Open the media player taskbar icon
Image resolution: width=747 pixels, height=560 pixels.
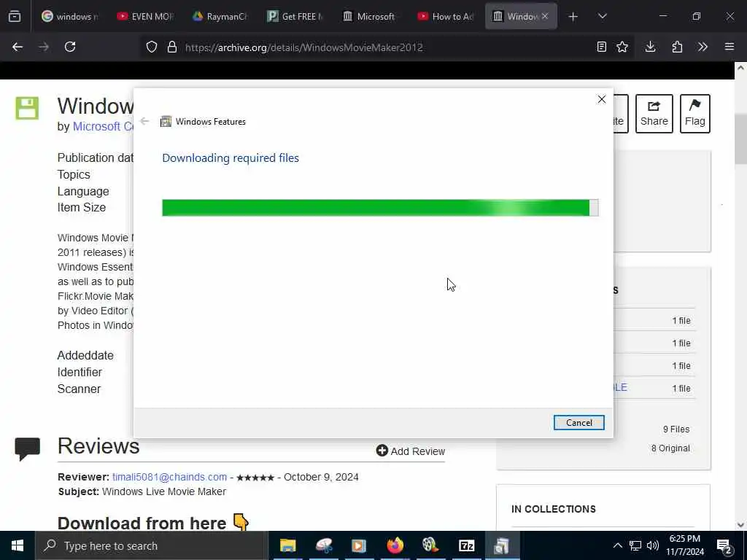[x=359, y=545]
